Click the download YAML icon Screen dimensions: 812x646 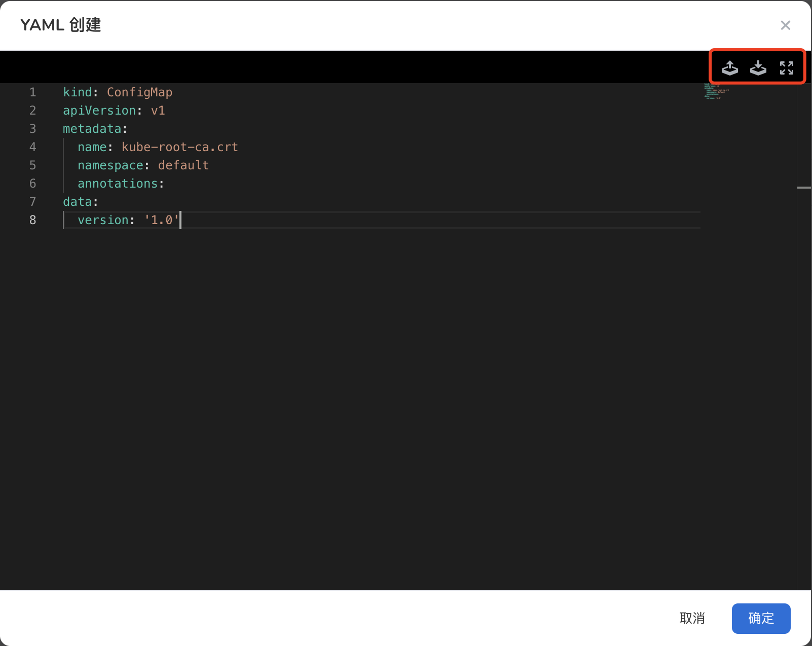click(x=758, y=67)
